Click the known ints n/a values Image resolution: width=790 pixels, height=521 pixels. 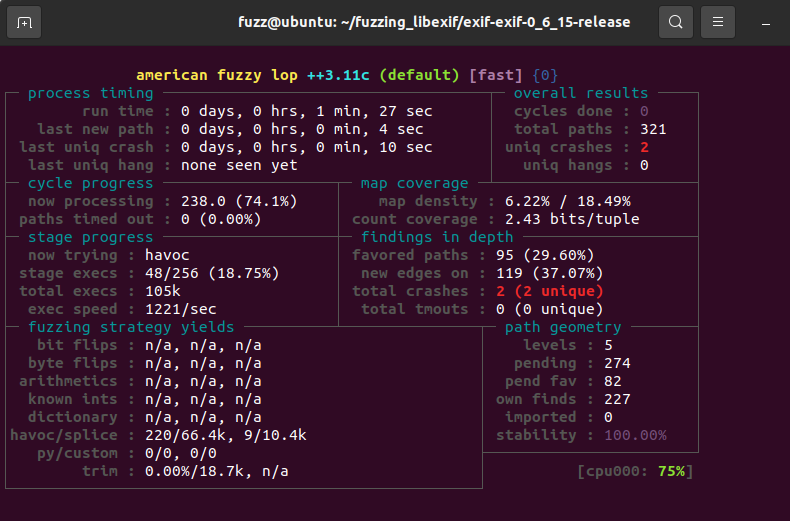203,400
